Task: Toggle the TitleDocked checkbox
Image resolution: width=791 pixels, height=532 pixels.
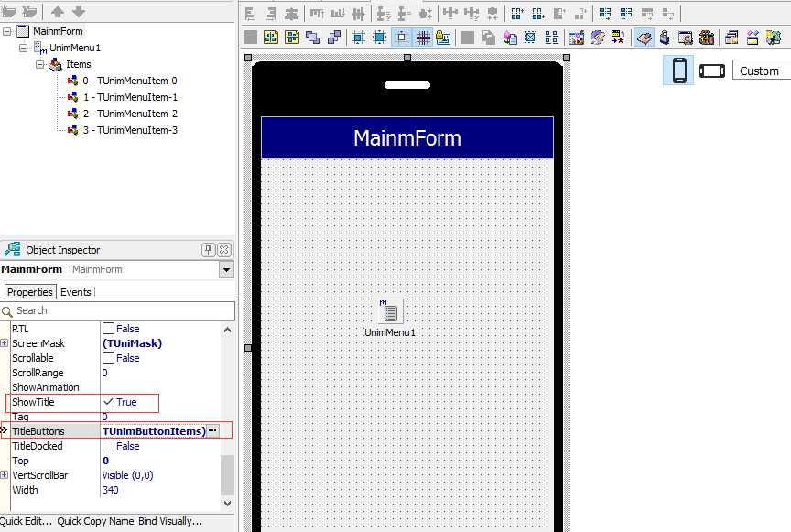Action: click(x=108, y=446)
